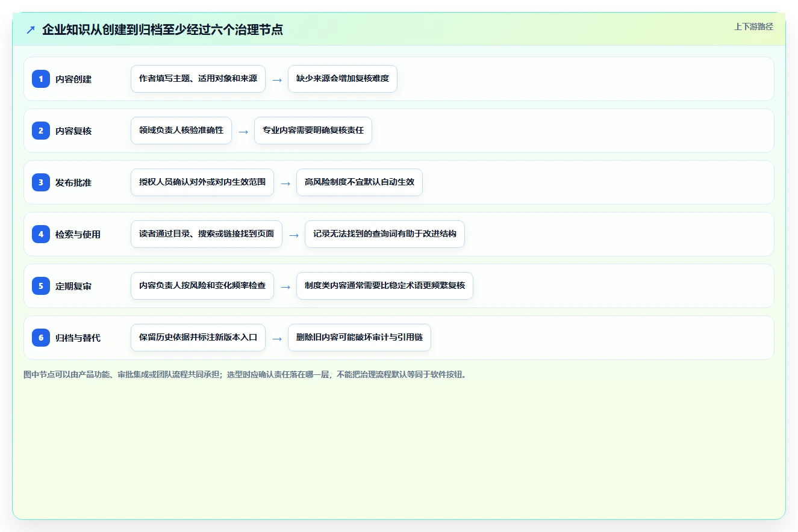The height and width of the screenshot is (532, 798).
Task: Open the 删除旧内容可能破坏审计与引用链 box
Action: pos(360,338)
